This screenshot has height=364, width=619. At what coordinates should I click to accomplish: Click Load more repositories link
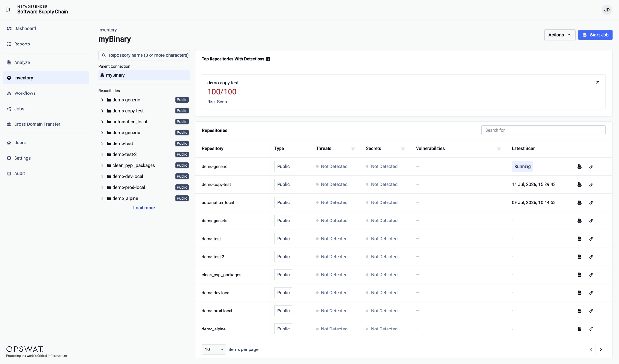point(144,208)
